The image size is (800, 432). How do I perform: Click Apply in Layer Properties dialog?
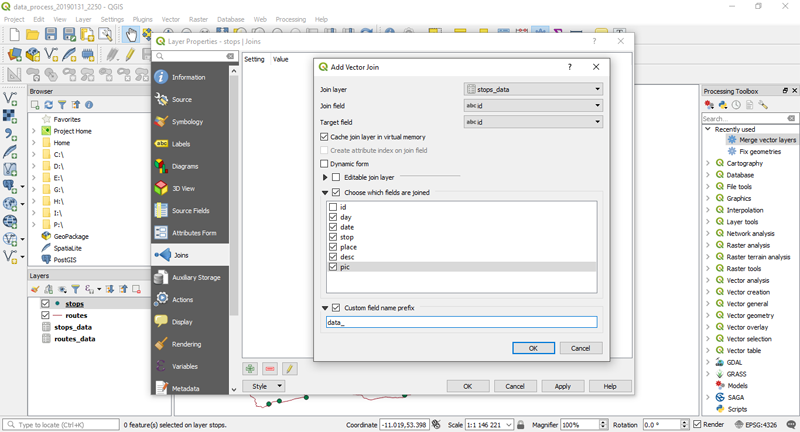(563, 386)
